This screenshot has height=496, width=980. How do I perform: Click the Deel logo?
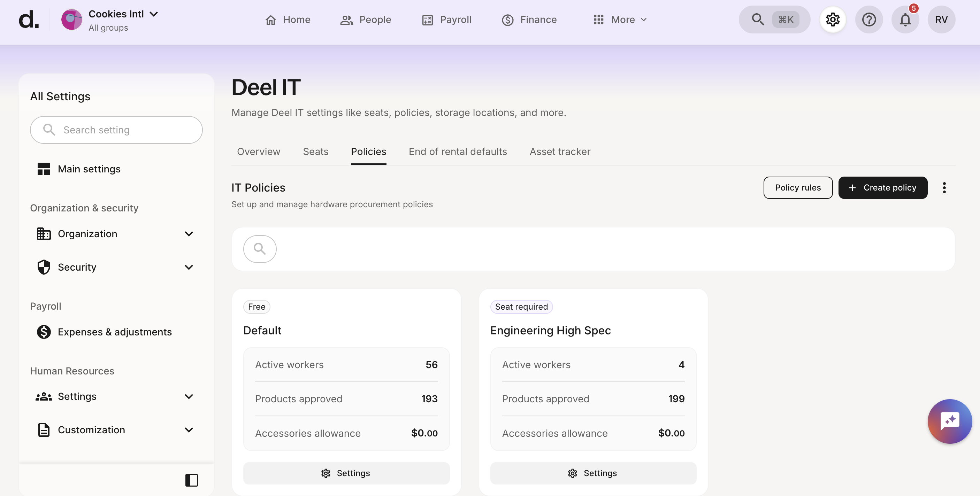click(x=29, y=20)
